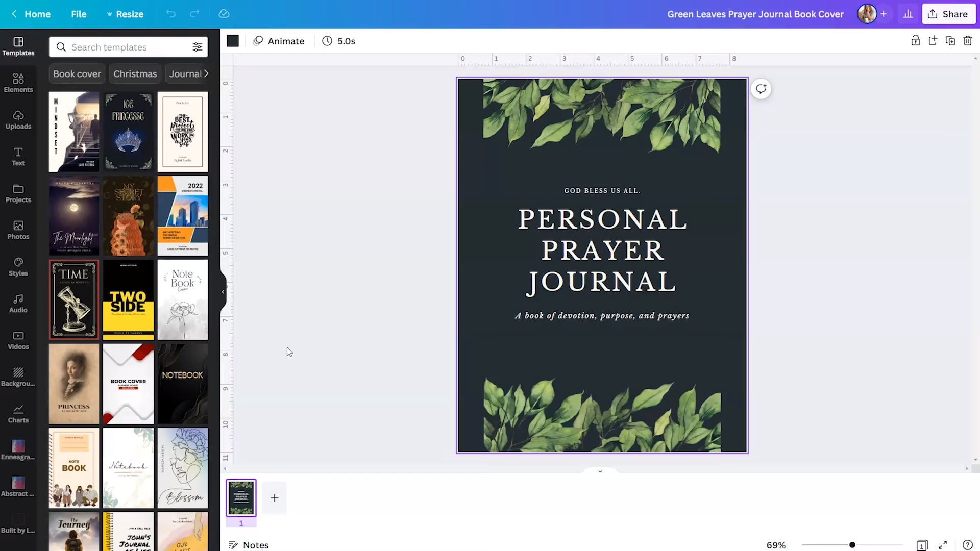Expand more template categories with the right chevron
Viewport: 980px width, 551px height.
206,73
